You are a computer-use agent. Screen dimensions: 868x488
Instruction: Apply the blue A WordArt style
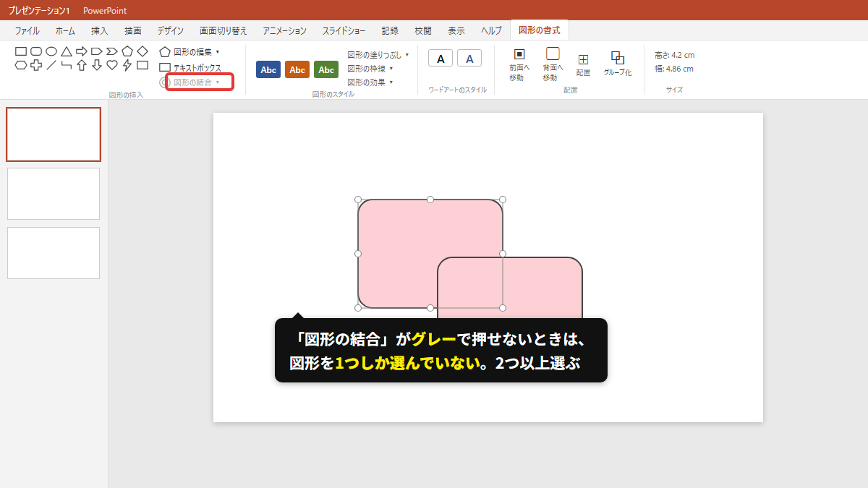pyautogui.click(x=469, y=59)
